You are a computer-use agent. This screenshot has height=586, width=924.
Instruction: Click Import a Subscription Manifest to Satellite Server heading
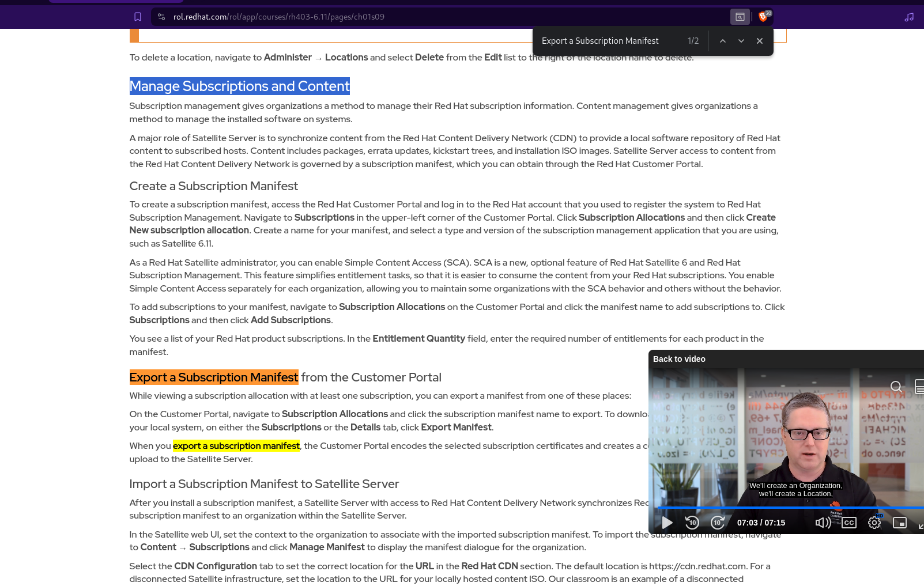coord(264,484)
